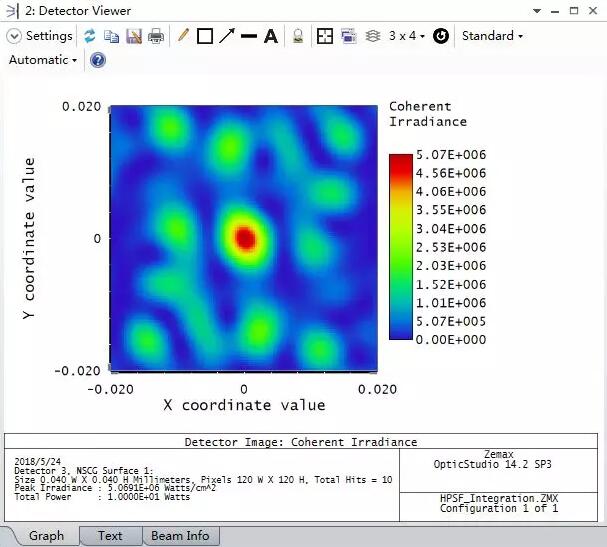Open the Automatic dropdown

[x=44, y=60]
